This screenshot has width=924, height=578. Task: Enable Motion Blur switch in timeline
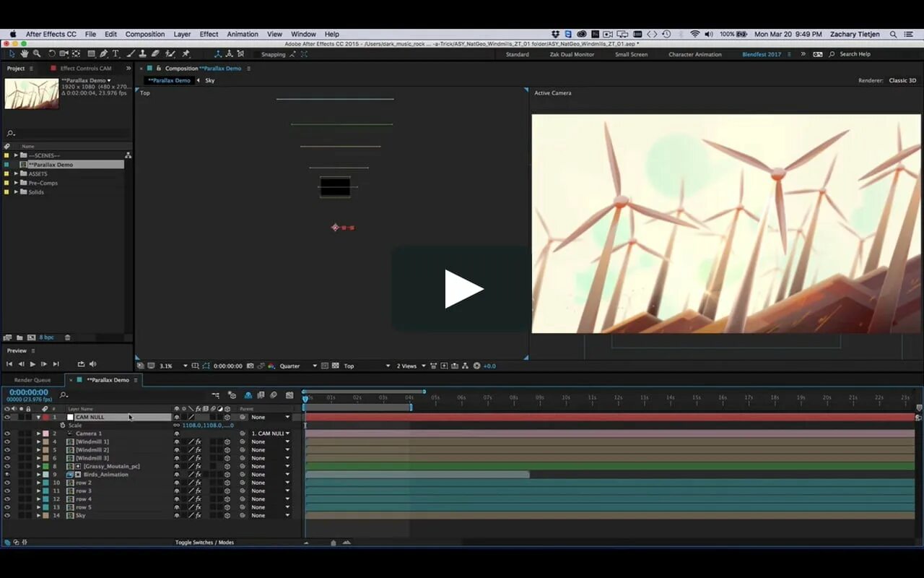[274, 395]
